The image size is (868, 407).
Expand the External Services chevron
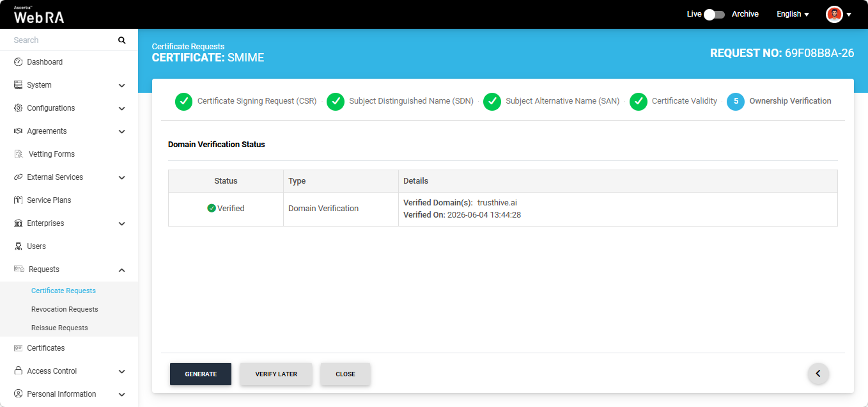click(x=121, y=177)
